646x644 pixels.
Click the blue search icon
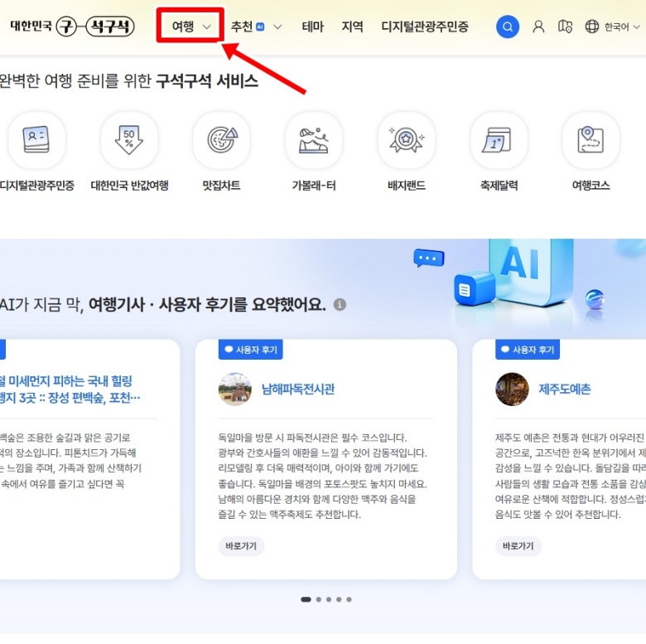click(x=508, y=27)
